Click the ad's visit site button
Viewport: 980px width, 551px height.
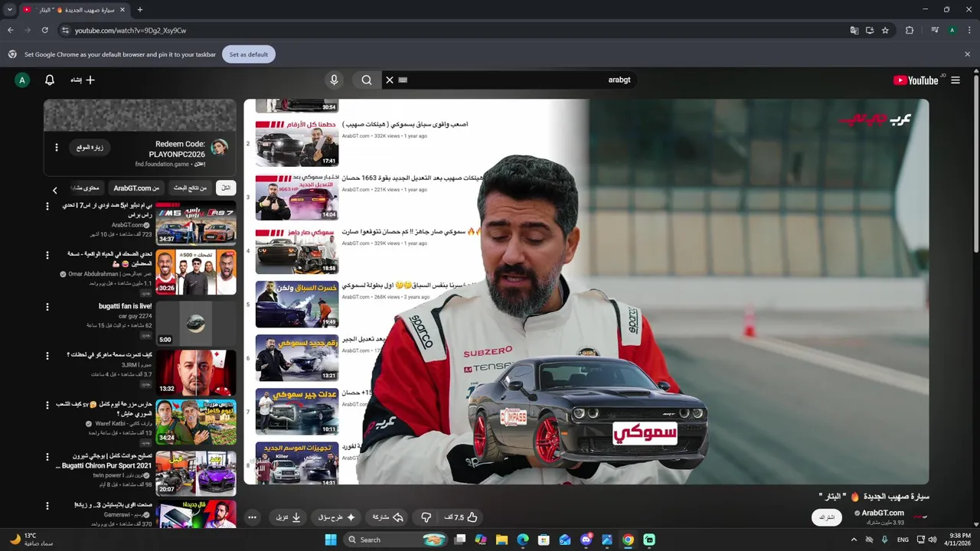pos(90,147)
